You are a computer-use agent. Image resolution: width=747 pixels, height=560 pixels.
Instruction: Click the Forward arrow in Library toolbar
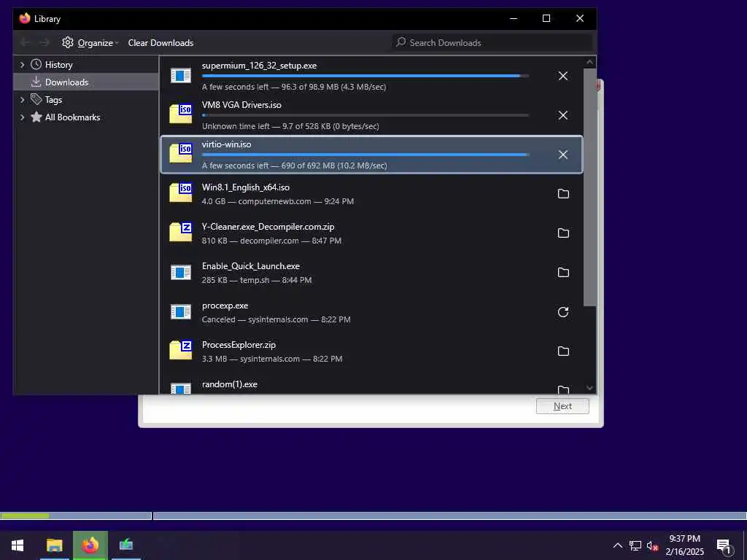pos(44,42)
